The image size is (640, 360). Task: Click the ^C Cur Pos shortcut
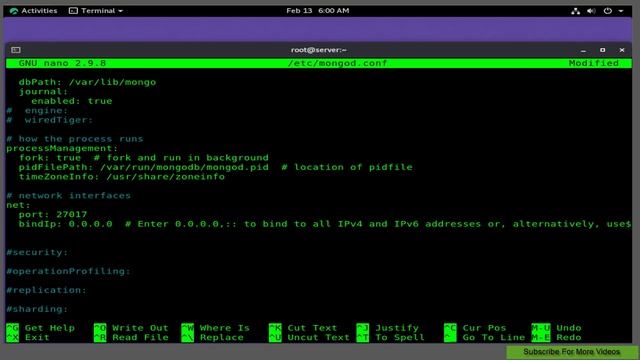(x=475, y=328)
